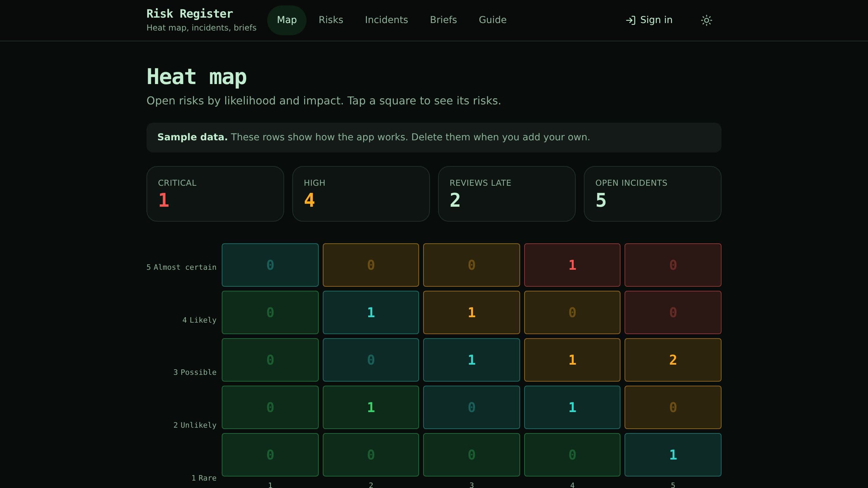
Task: Click the Risk Register title link
Action: (190, 14)
